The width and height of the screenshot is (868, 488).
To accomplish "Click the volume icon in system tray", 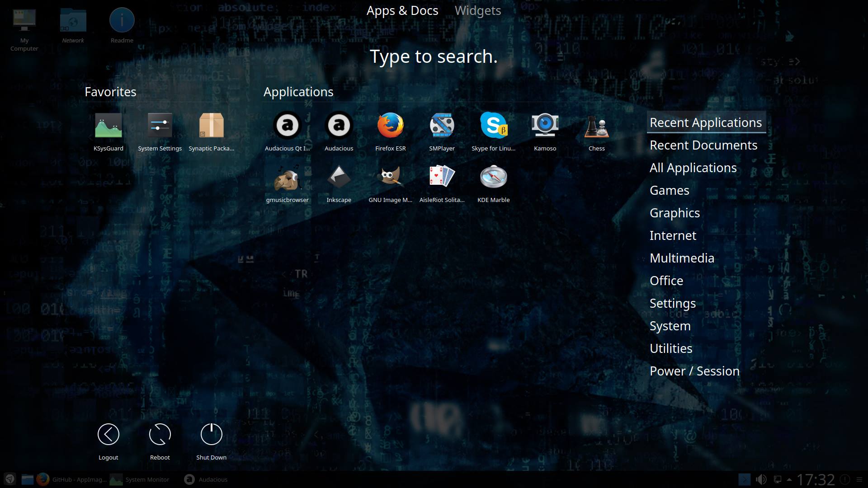I will coord(761,479).
